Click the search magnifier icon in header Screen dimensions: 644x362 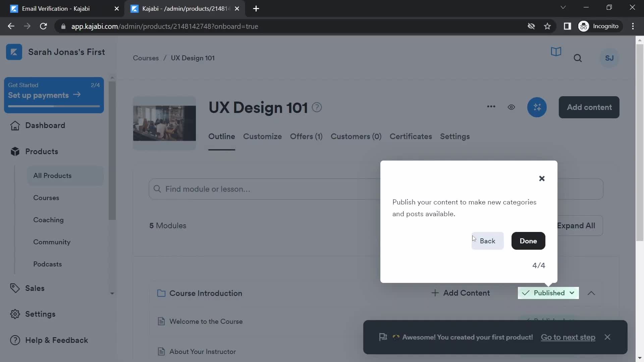tap(578, 58)
